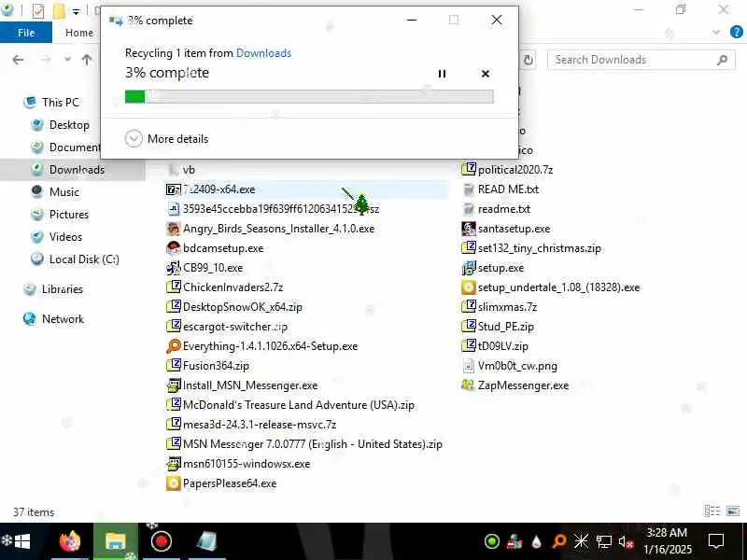This screenshot has width=747, height=560.
Task: Select MSN Messenger 7.0.0777 zip file
Action: [x=304, y=444]
